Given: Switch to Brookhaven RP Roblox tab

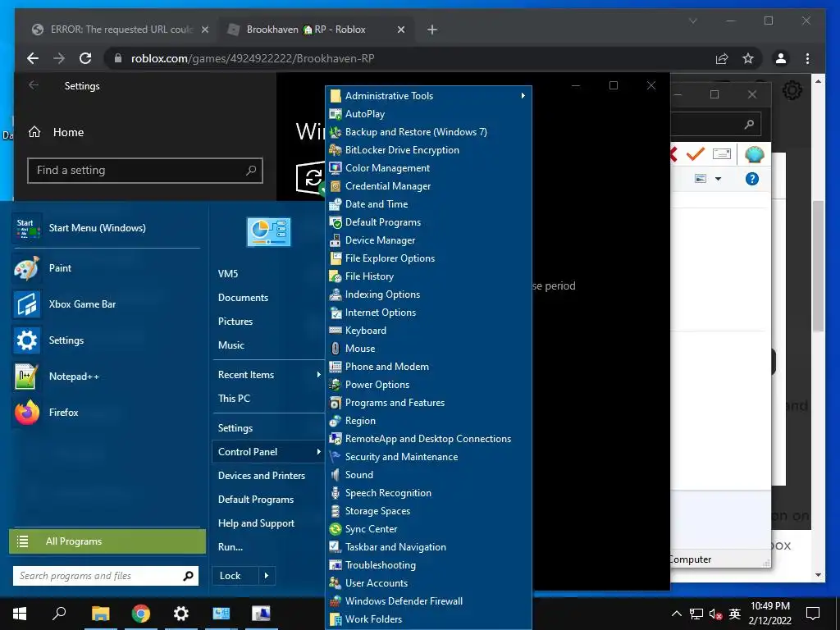Looking at the screenshot, I should (316, 30).
